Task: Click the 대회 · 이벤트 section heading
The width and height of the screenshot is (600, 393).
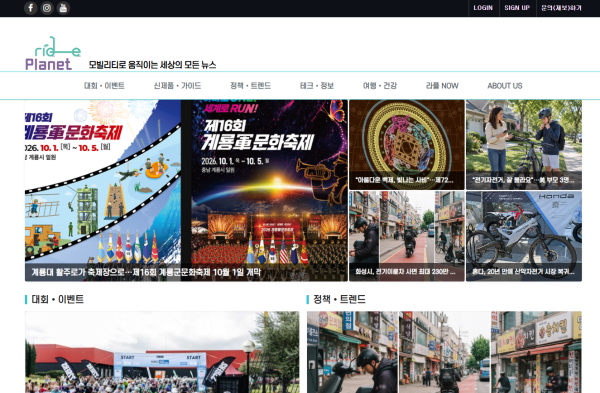Action: [57, 299]
